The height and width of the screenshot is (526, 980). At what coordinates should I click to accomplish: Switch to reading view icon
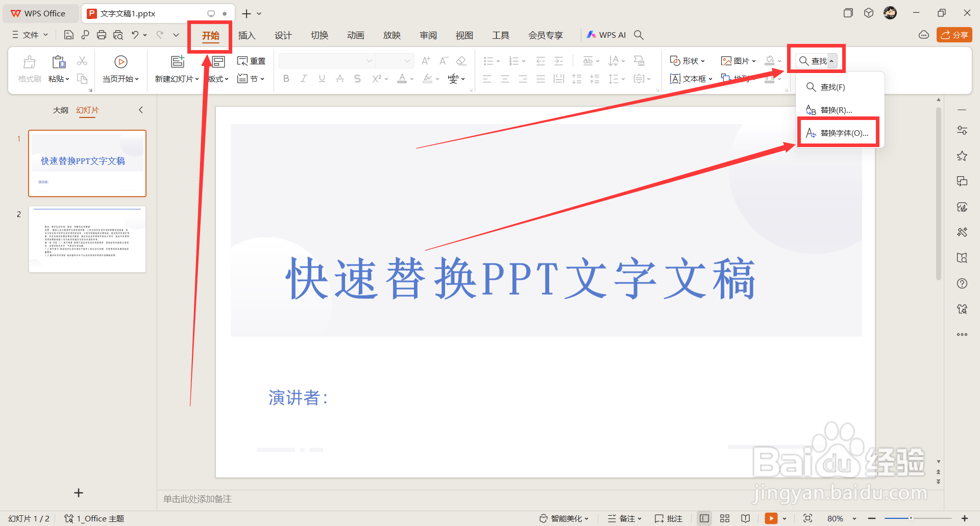(x=746, y=518)
